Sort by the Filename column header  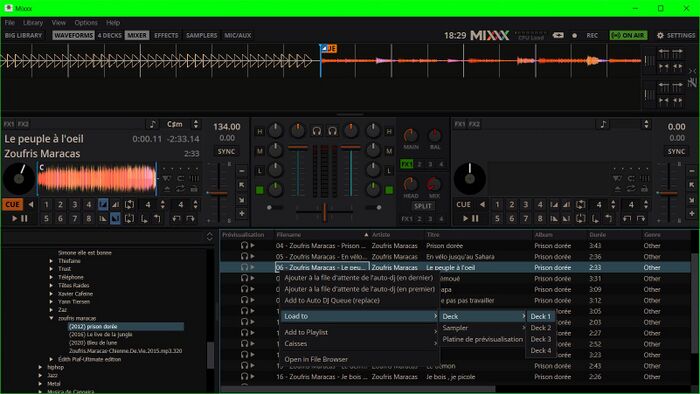pos(321,234)
